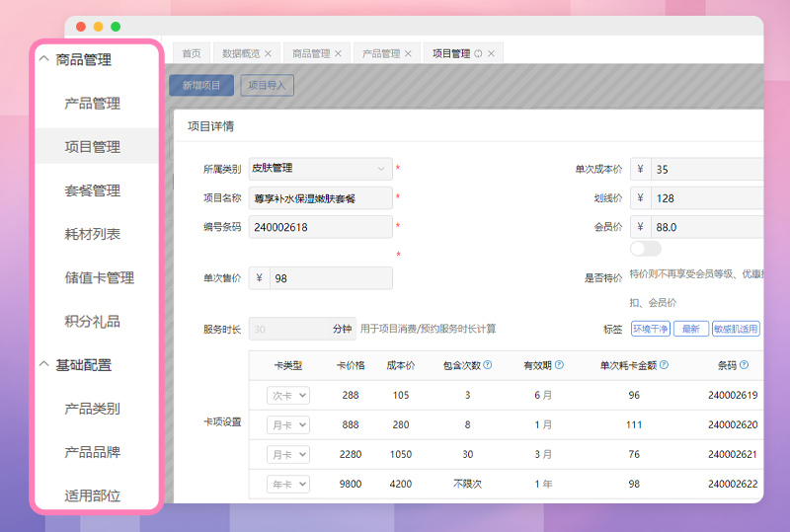Click the 项目导入 button
Viewport: 790px width, 532px height.
[267, 86]
